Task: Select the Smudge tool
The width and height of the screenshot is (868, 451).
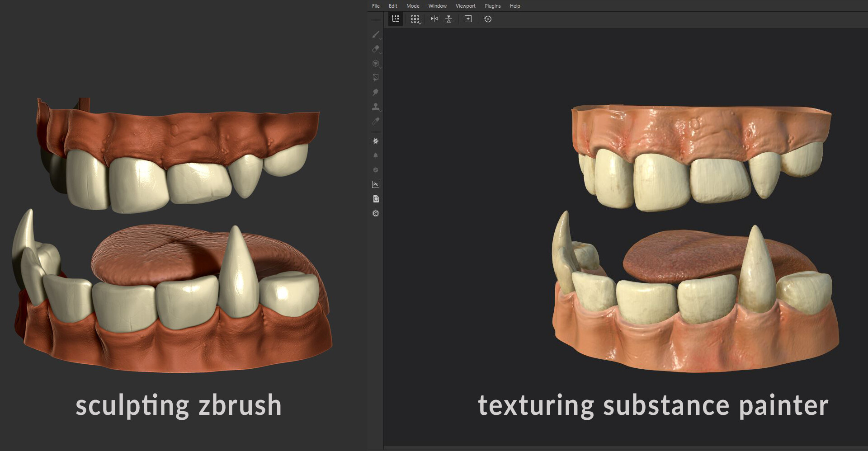Action: tap(376, 92)
